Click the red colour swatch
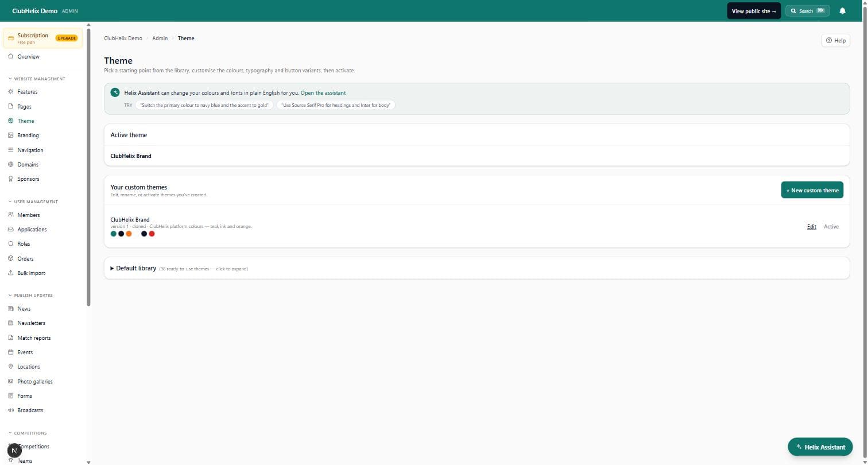Screen dimensions: 868x465 click(152, 234)
